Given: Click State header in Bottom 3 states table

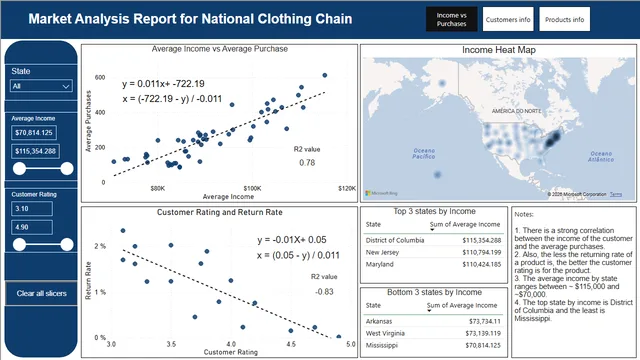Looking at the screenshot, I should pos(373,305).
